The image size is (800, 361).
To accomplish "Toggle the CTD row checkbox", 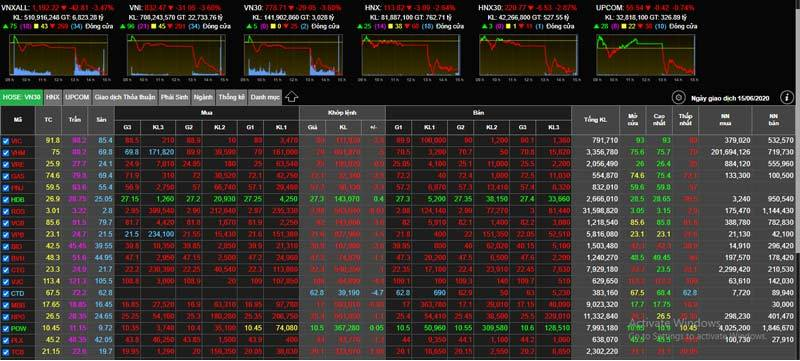I will click(x=6, y=294).
